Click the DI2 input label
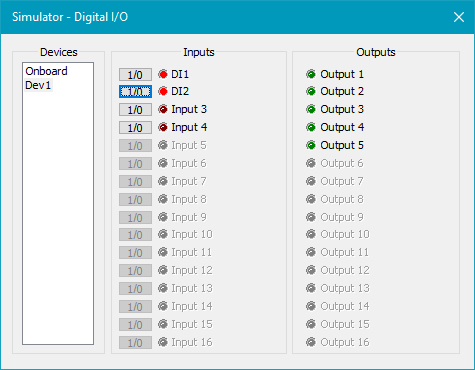 [x=180, y=91]
